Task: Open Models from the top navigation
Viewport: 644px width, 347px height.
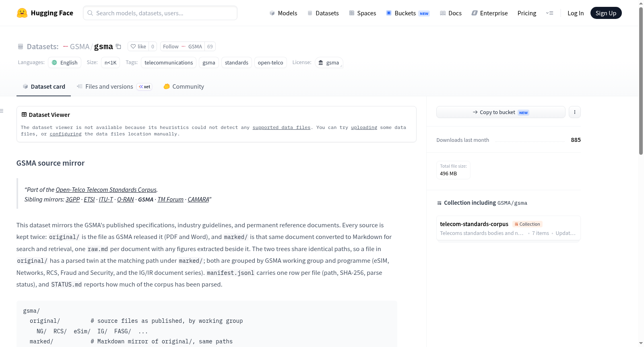Action: tap(283, 13)
